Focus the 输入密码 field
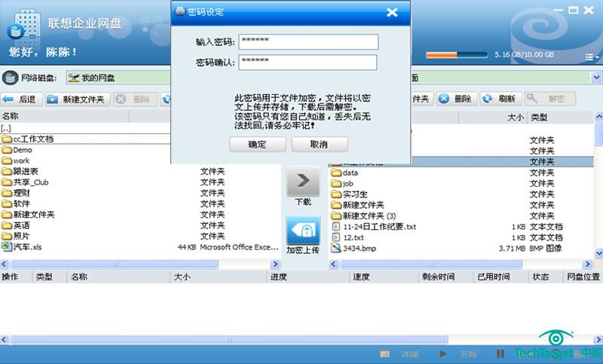Screen dimensions: 603x364 click(x=308, y=41)
